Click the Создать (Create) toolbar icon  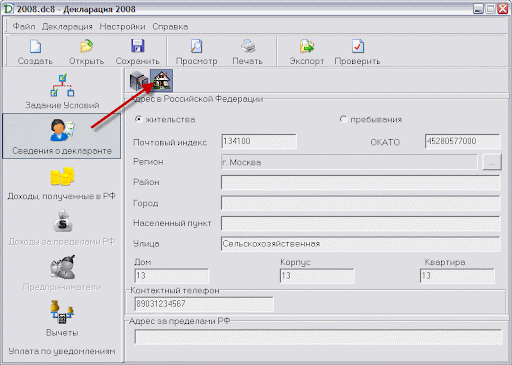(x=35, y=47)
